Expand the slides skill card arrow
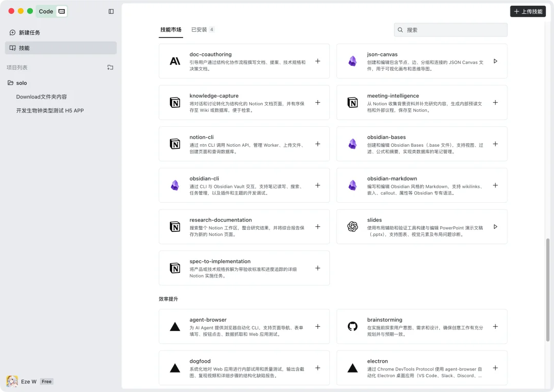Screen dimensions: 554x392 (x=495, y=226)
